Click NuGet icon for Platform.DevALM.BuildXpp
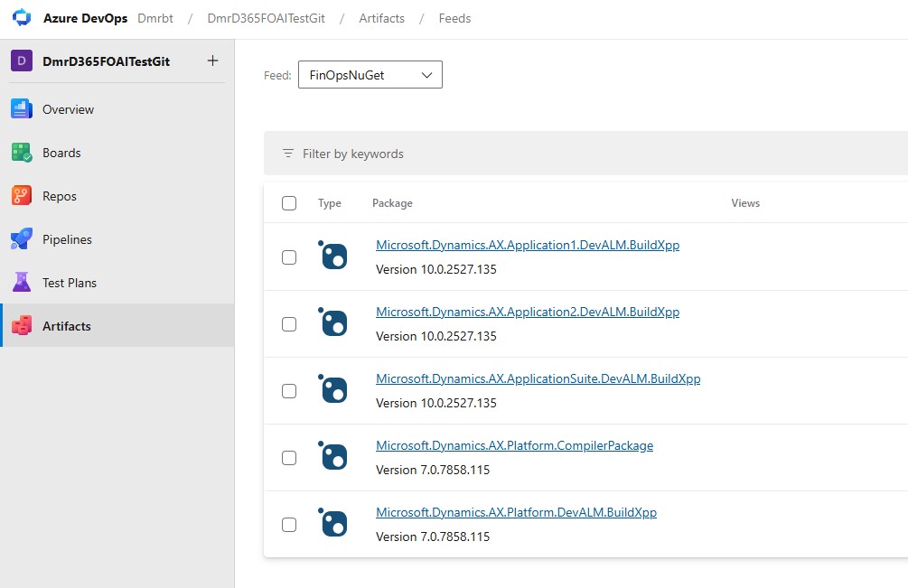This screenshot has height=588, width=908. click(x=333, y=523)
